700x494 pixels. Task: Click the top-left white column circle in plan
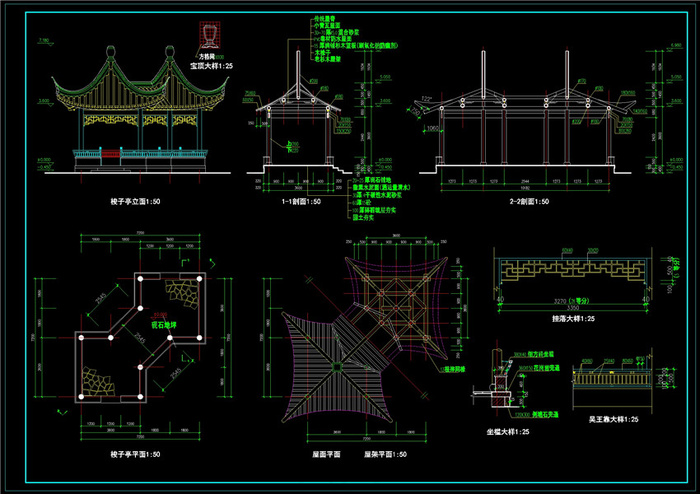[140, 279]
